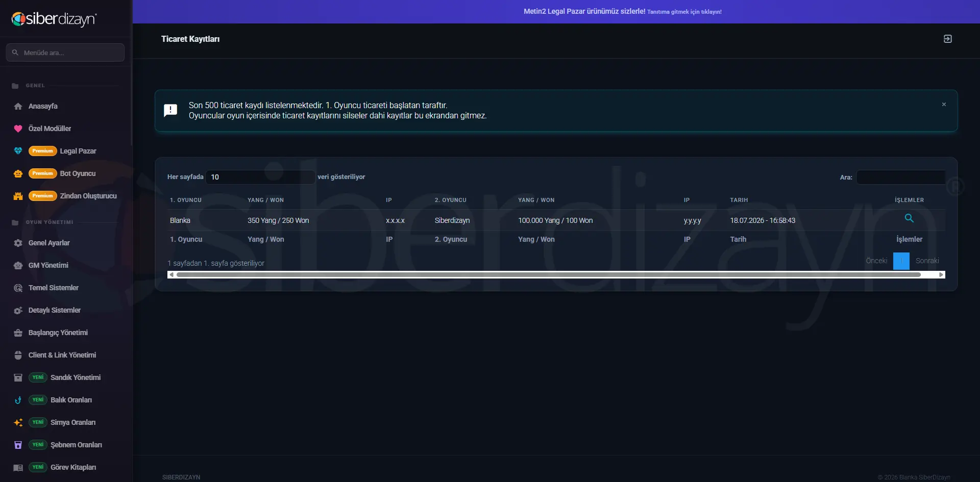Sort by Tarih column header
This screenshot has width=980, height=482.
point(739,200)
